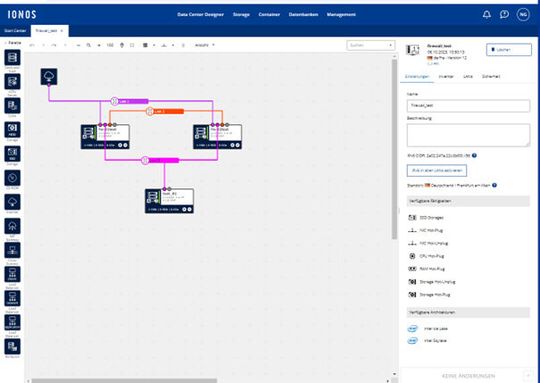Viewport: 540px width, 383px height.
Task: Expand the alignment options arrow in toolbar
Action: pos(173,45)
